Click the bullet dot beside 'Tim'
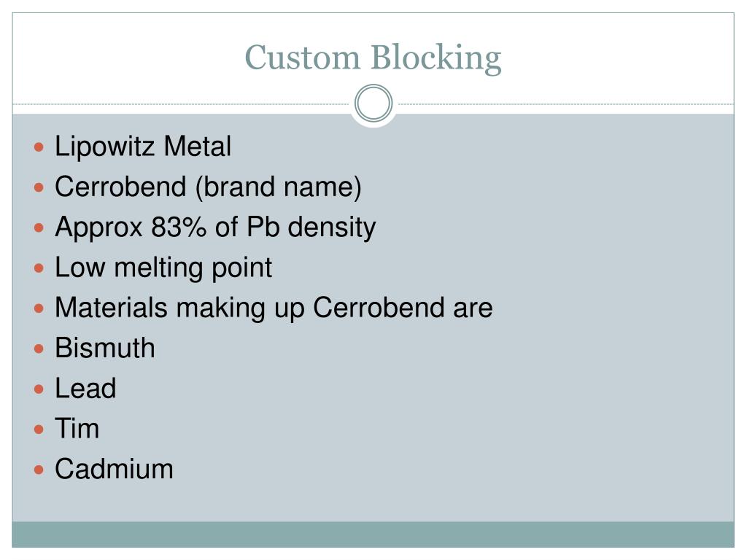The image size is (747, 560). (x=39, y=429)
